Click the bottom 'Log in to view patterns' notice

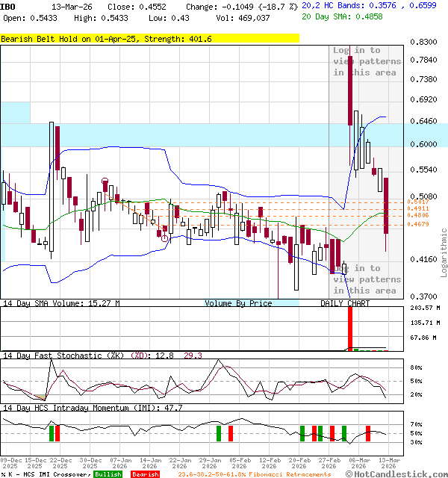[367, 279]
